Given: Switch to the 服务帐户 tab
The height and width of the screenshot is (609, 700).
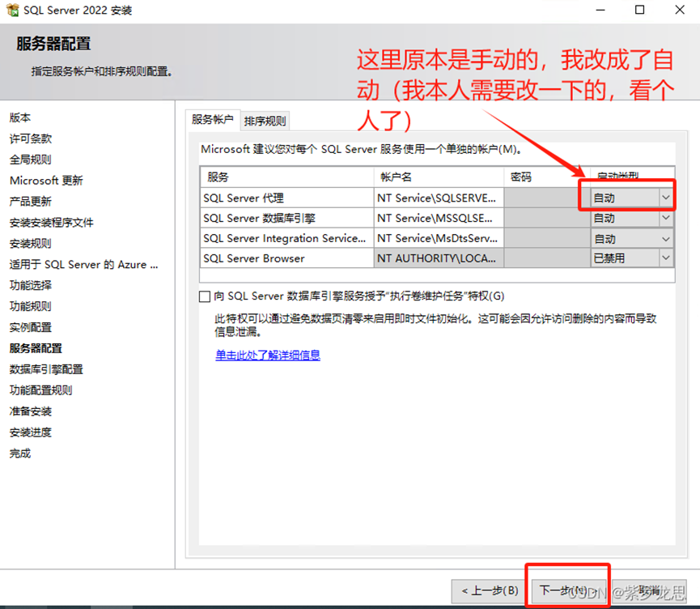Looking at the screenshot, I should click(x=213, y=120).
